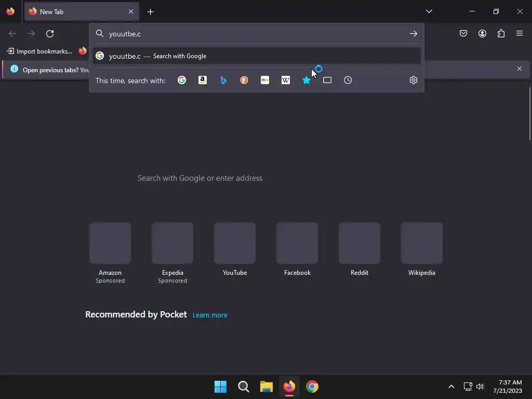
Task: Open the Firefox bookmark in the bookmarks toolbar
Action: (x=83, y=51)
